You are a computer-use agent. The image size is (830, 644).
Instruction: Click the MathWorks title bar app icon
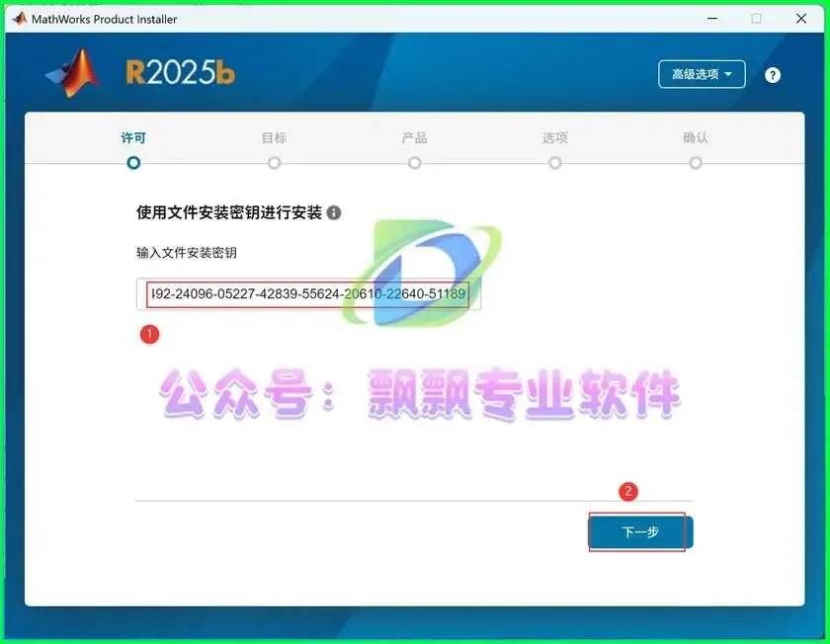pyautogui.click(x=20, y=19)
